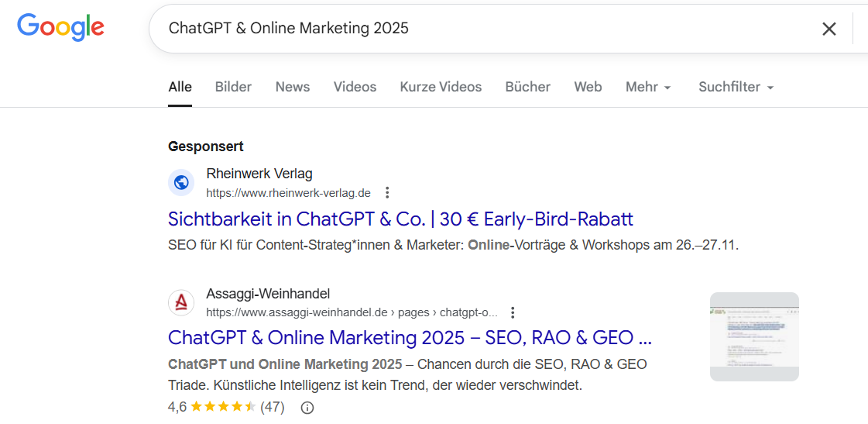The width and height of the screenshot is (868, 424).
Task: Click the rating info icon
Action: pyautogui.click(x=307, y=408)
